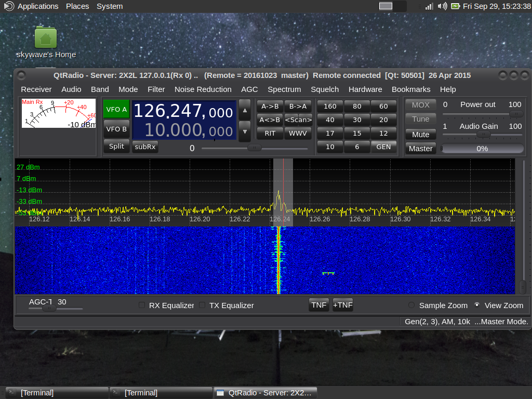This screenshot has width=532, height=399.
Task: Open the Spectrum menu
Action: (284, 89)
